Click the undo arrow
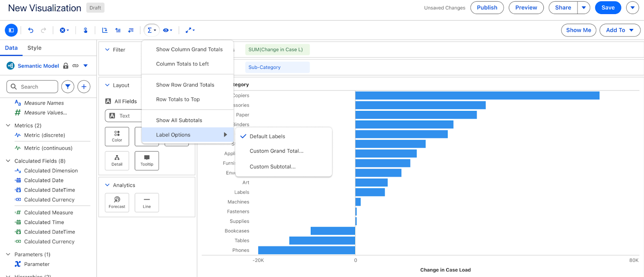The image size is (644, 277). (31, 30)
